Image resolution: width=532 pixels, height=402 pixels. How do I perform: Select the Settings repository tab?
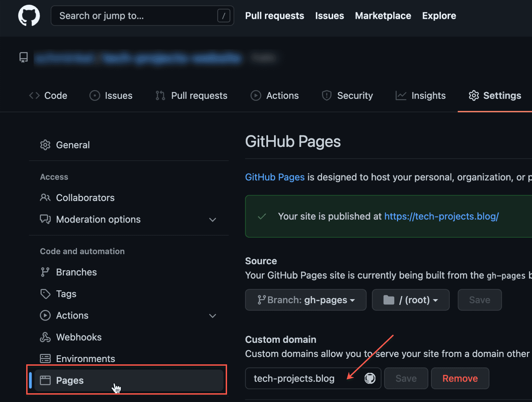point(495,95)
